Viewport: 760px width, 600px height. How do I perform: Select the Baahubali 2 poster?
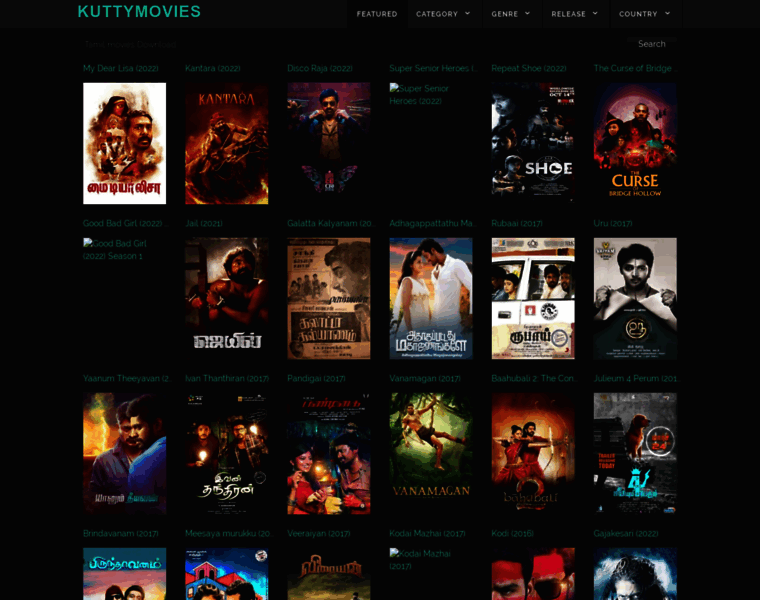click(533, 454)
